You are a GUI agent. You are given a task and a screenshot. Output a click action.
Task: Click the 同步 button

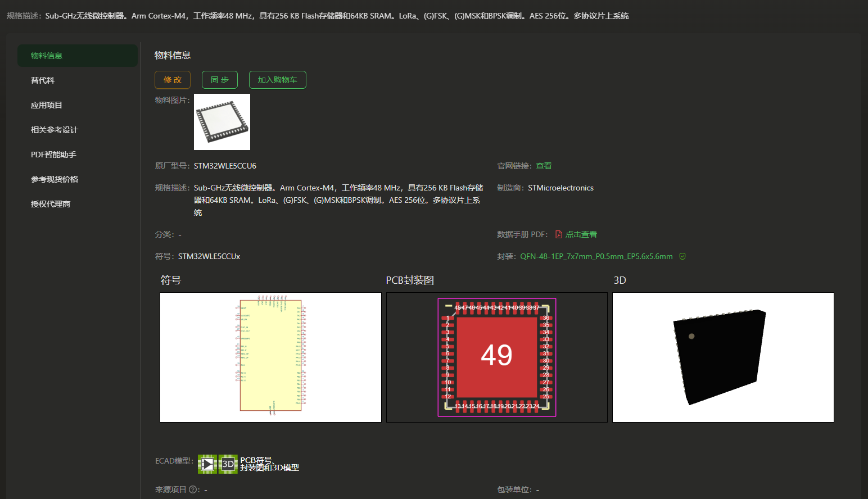click(220, 80)
